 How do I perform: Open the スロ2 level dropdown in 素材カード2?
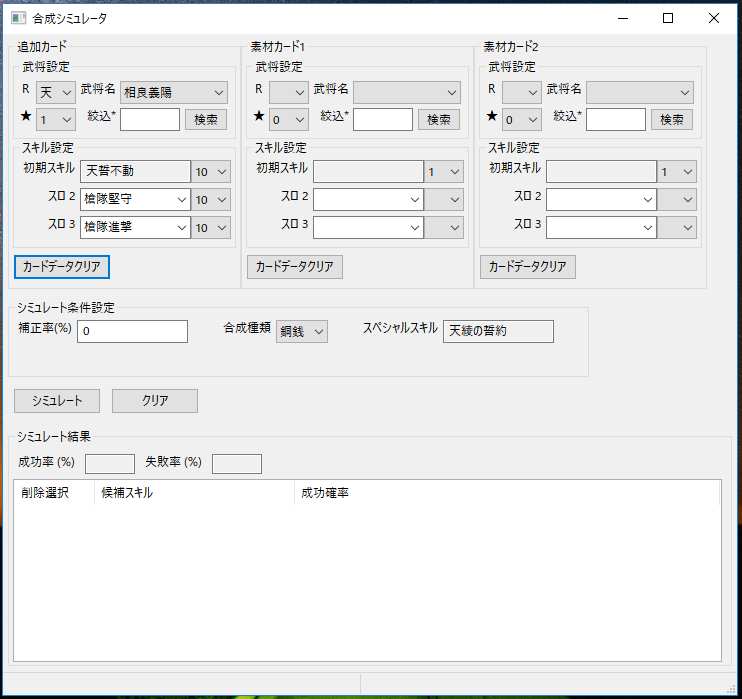pos(677,200)
